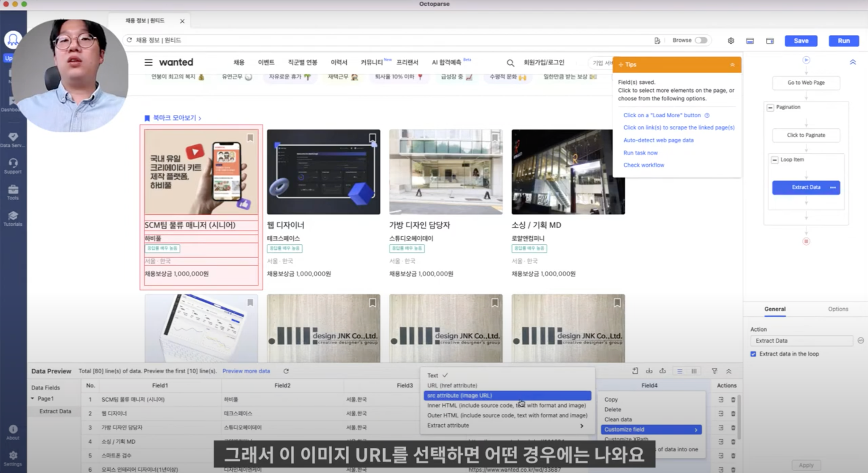
Task: Click the export data upload icon
Action: click(x=662, y=371)
